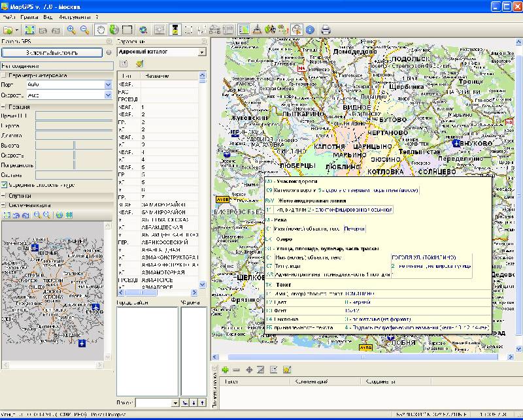Viewport: 523px width, 420px height.
Task: Click the blue info icon in the toolbar
Action: 310,29
